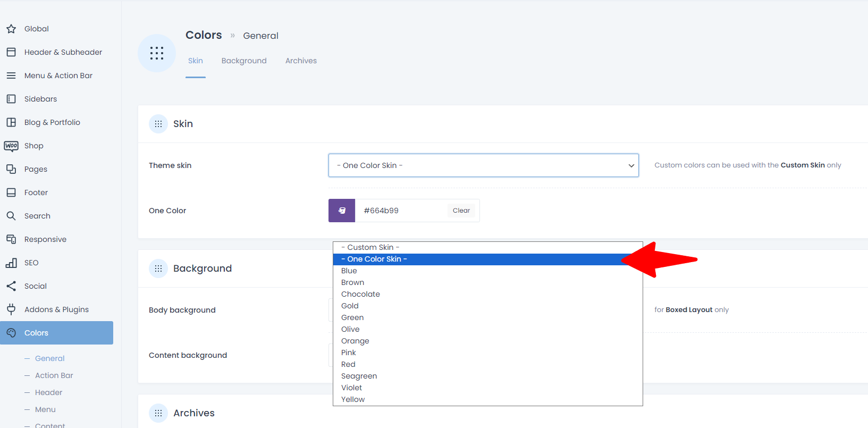Viewport: 868px width, 428px height.
Task: Choose the Brown skin option
Action: (487, 282)
